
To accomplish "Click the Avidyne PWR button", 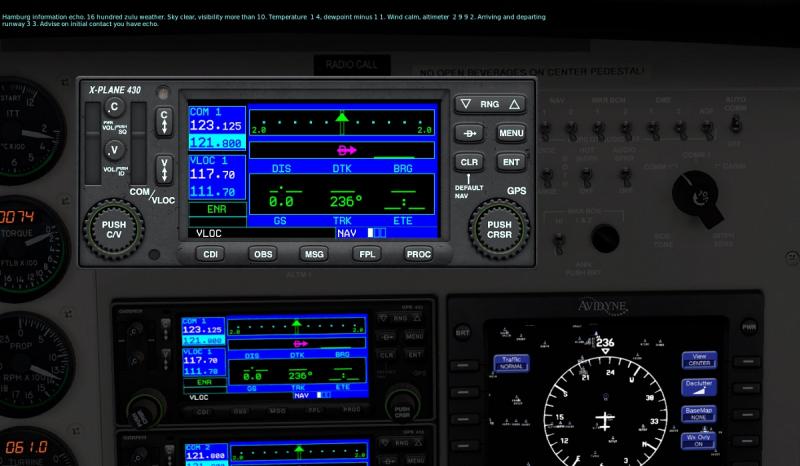I will coord(748,327).
